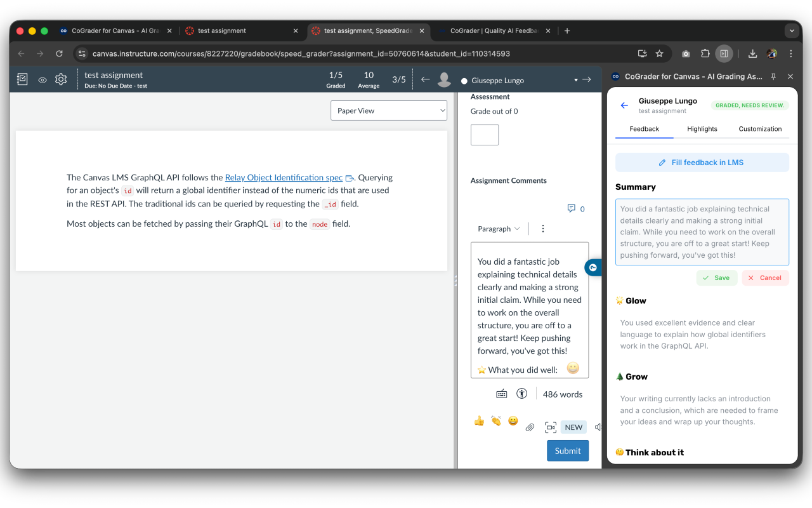Switch to the 'test assignment' browser tab

pyautogui.click(x=241, y=30)
